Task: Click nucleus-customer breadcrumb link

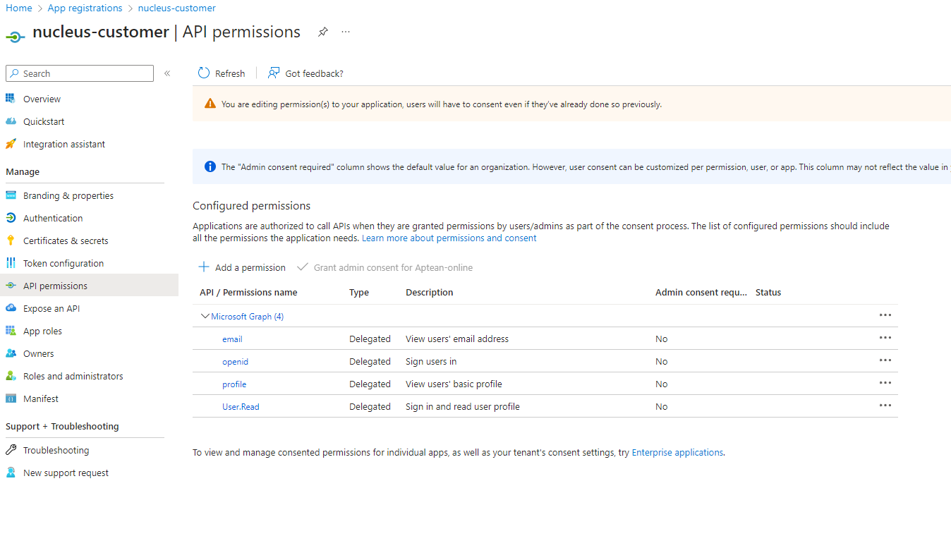Action: pyautogui.click(x=177, y=8)
